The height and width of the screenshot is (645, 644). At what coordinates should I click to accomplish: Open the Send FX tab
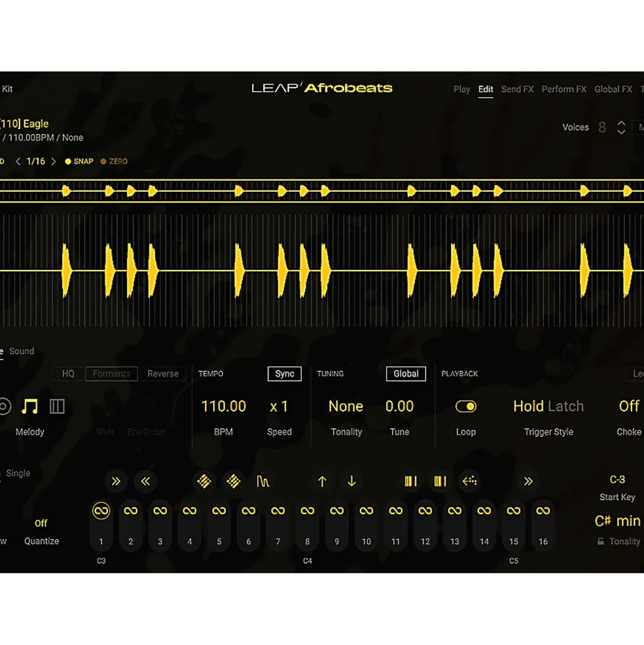[x=517, y=89]
